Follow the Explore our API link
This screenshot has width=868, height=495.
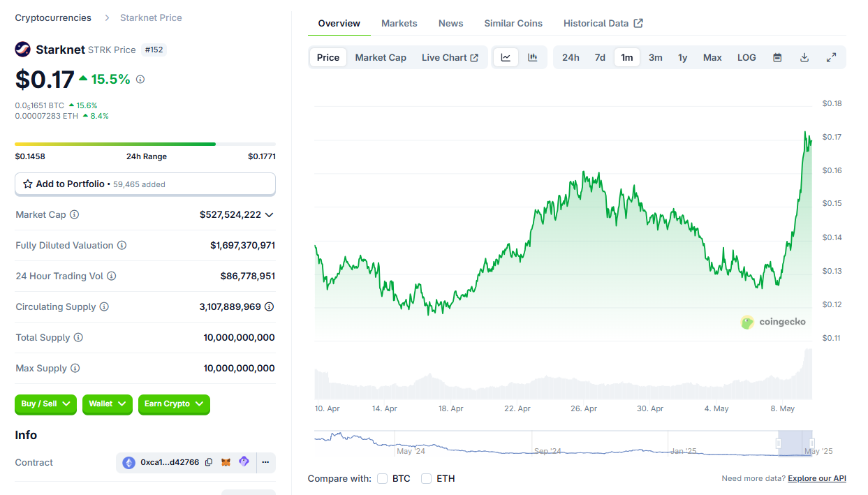817,478
